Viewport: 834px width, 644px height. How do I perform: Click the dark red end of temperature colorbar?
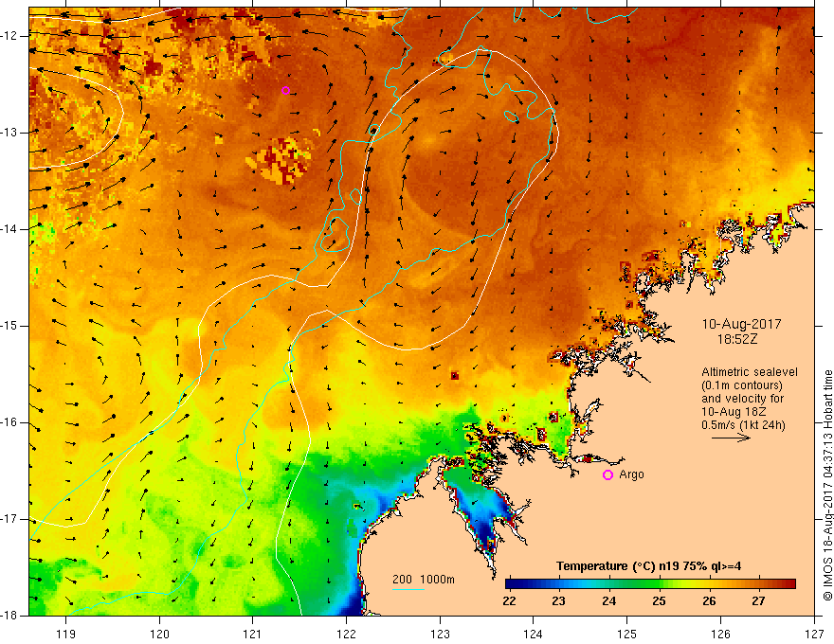(790, 584)
